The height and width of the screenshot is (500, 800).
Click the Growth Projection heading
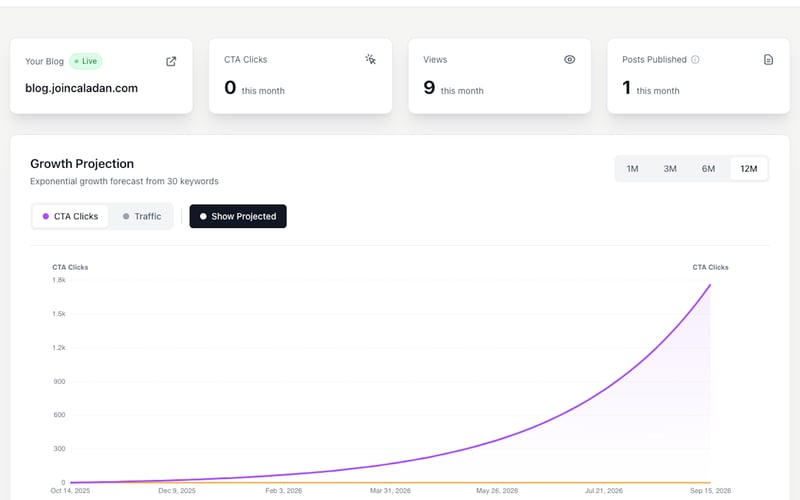82,164
